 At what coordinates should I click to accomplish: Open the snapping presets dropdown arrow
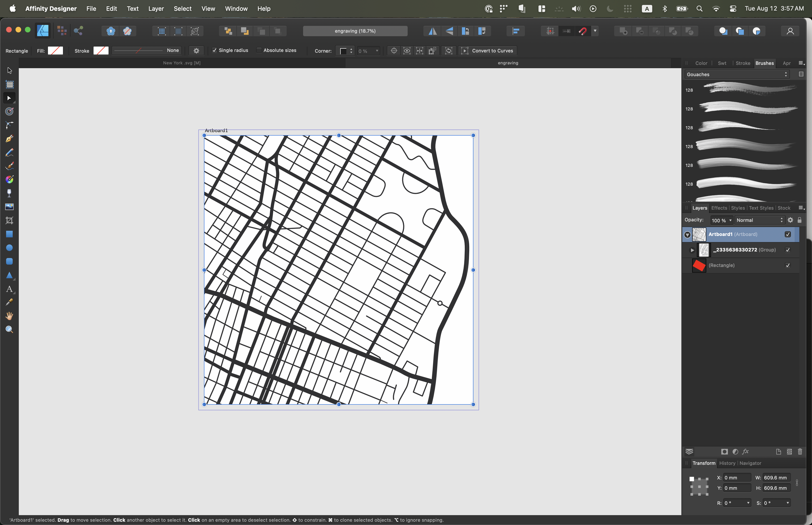point(595,31)
